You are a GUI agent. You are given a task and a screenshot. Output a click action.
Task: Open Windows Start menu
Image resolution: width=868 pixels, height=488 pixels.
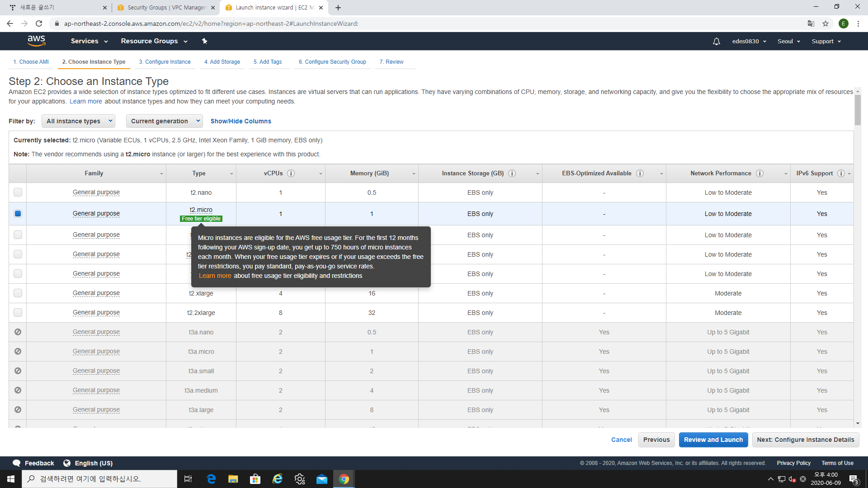tap(11, 479)
